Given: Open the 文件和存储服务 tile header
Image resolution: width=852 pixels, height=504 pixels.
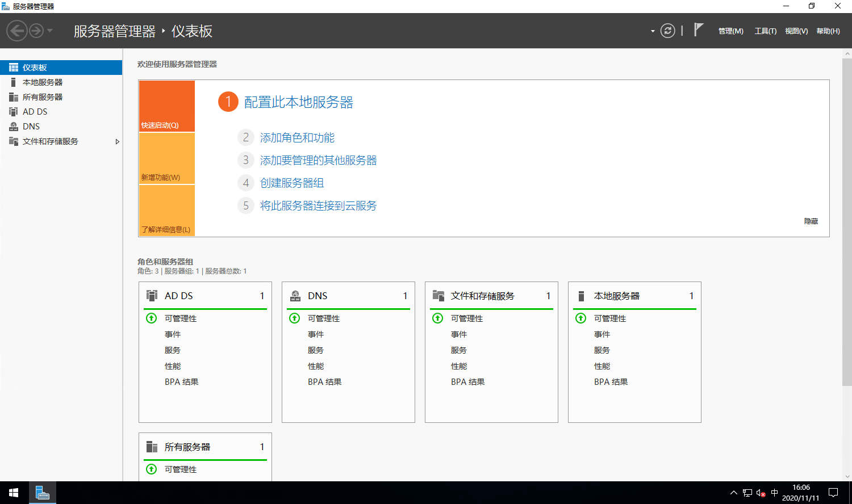Looking at the screenshot, I should (x=491, y=296).
